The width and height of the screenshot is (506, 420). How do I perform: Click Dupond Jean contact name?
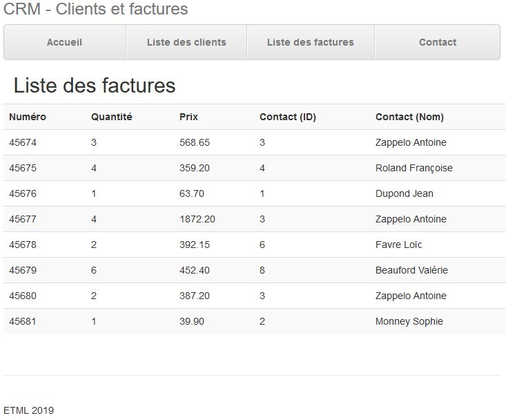tap(404, 193)
